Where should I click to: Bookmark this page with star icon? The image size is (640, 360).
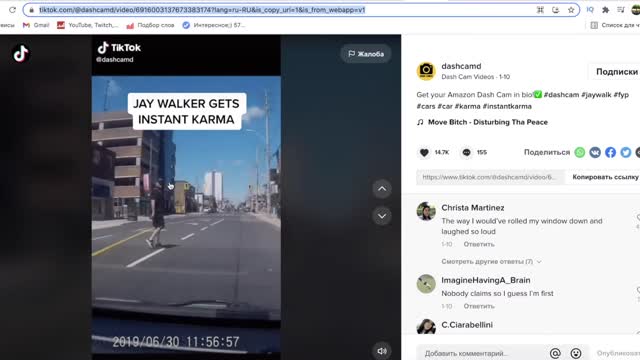point(571,10)
